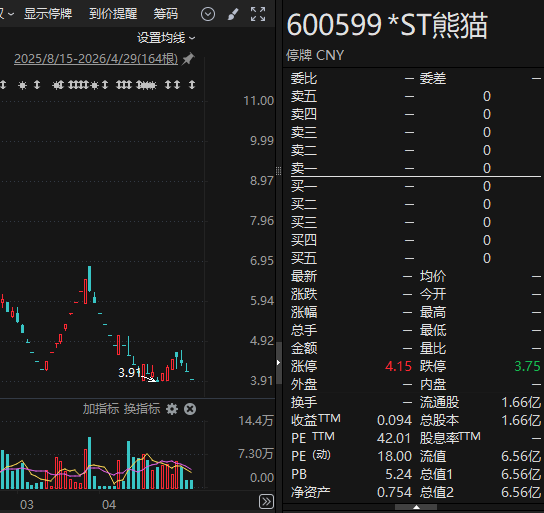This screenshot has height=513, width=544.
Task: Click the 04 month axis label
Action: tap(109, 505)
